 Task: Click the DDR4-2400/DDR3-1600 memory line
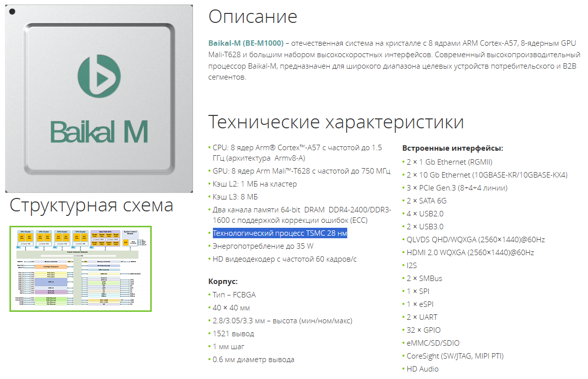point(302,215)
